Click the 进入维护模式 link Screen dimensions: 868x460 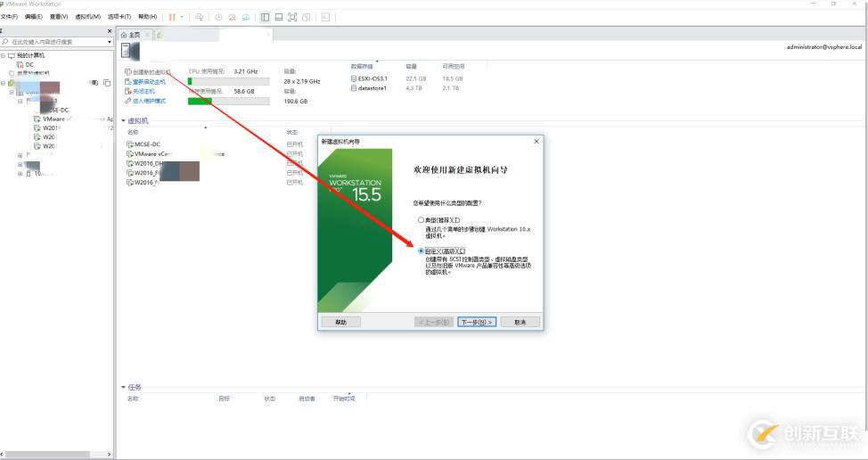149,102
